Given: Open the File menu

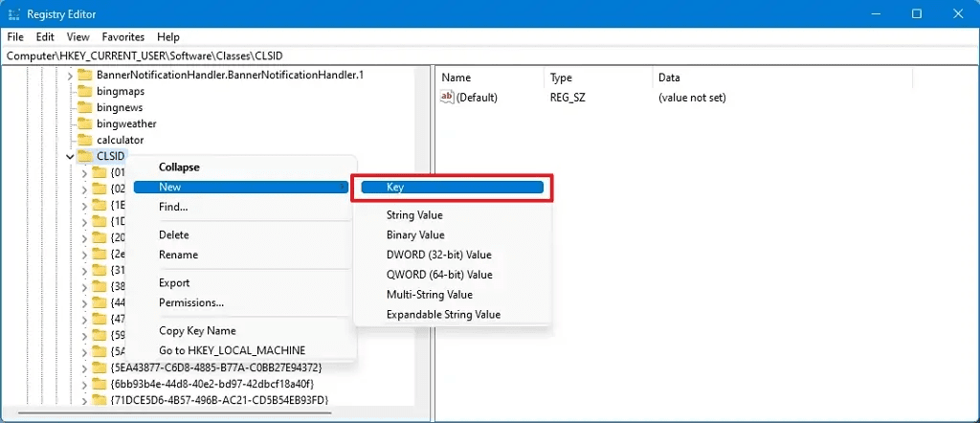Looking at the screenshot, I should pos(15,37).
